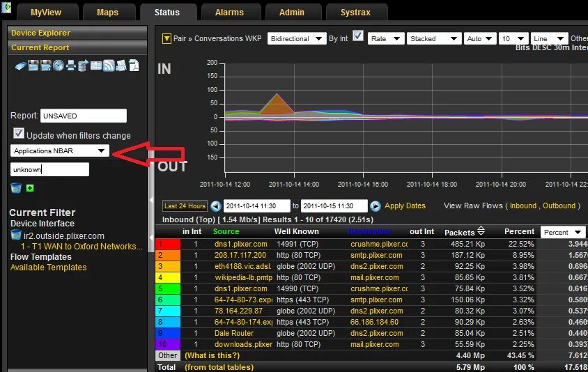Click Available Templates link
588x372 pixels.
tap(48, 268)
